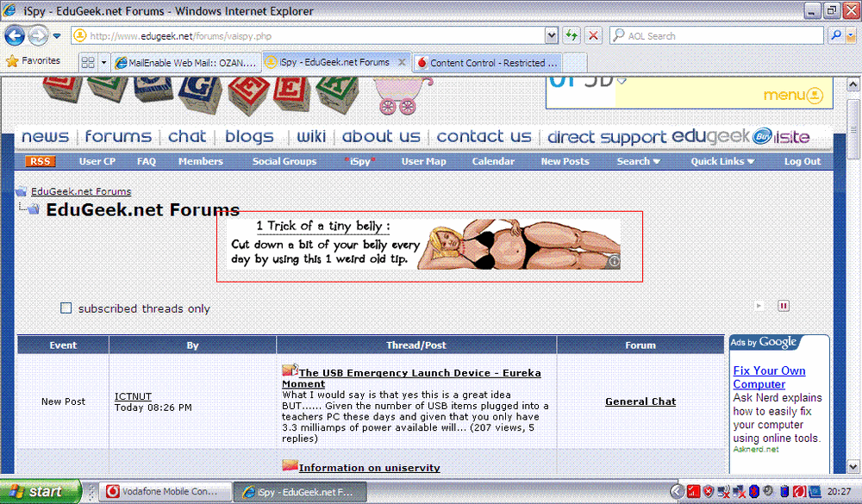Open the *iSpy* navbar link
The image size is (862, 504).
(360, 161)
